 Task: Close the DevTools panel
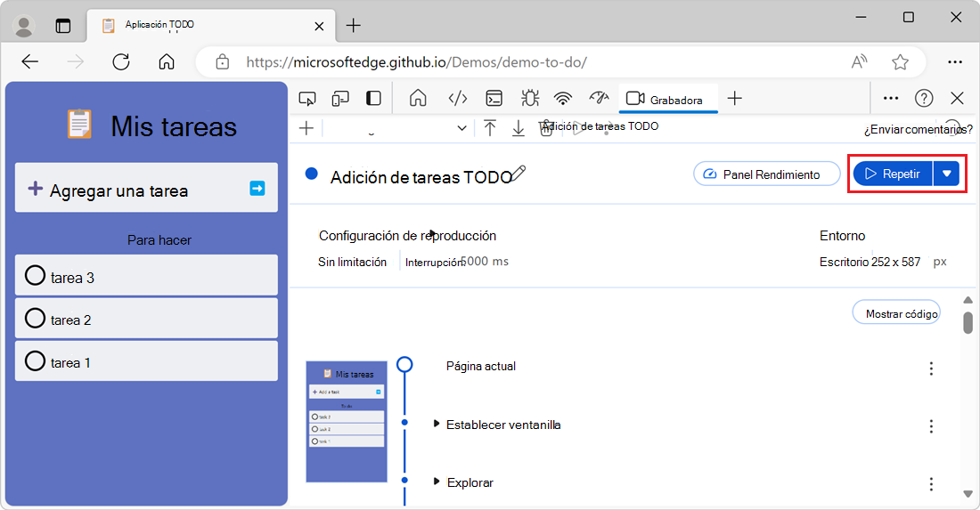[957, 98]
